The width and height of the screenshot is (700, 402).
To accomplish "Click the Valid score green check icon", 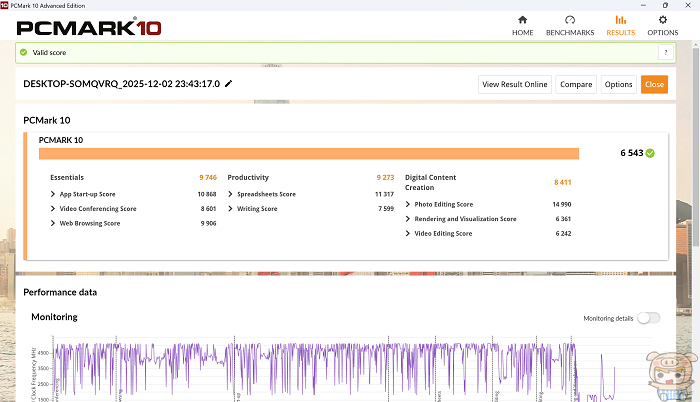I will tap(24, 52).
